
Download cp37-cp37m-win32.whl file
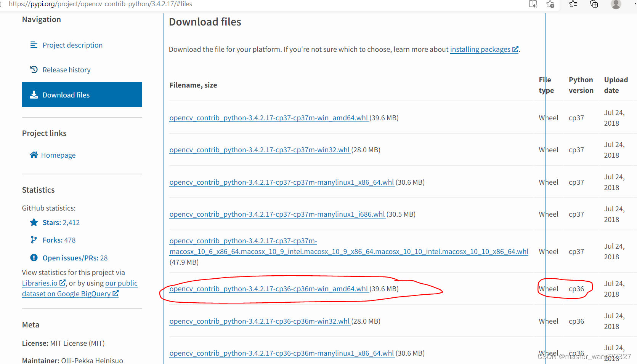click(x=260, y=150)
